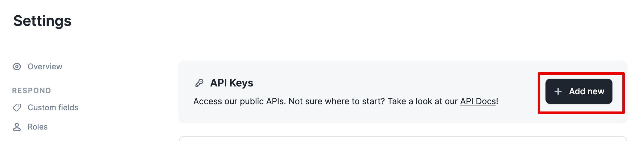The height and width of the screenshot is (141, 644).
Task: Click the RESPOND sidebar section header
Action: point(32,91)
